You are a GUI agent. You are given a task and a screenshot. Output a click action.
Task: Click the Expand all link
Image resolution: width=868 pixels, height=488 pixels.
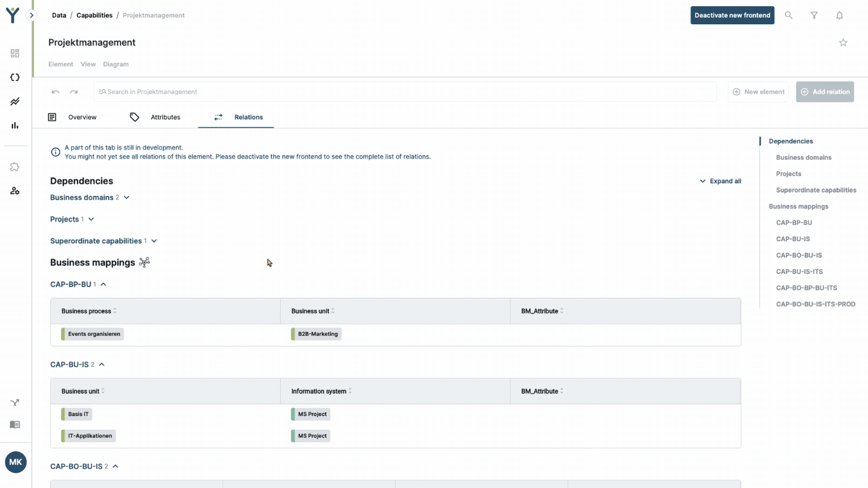coord(720,181)
